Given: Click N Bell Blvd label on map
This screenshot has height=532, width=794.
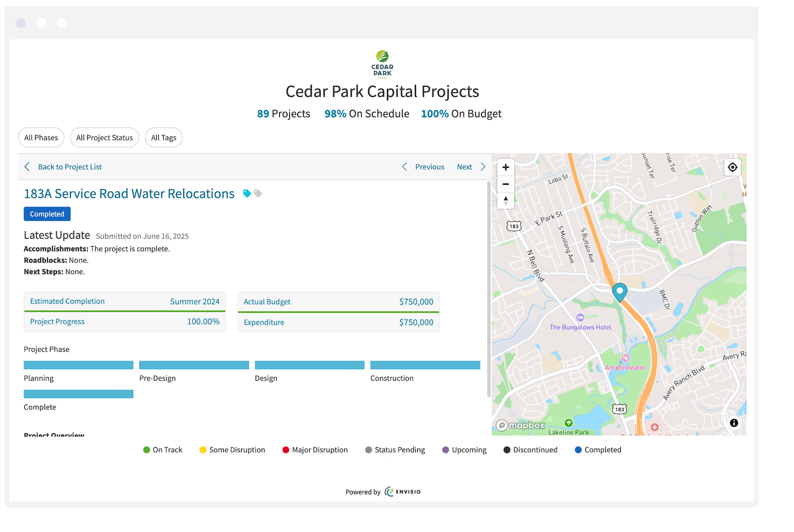Looking at the screenshot, I should (x=535, y=266).
